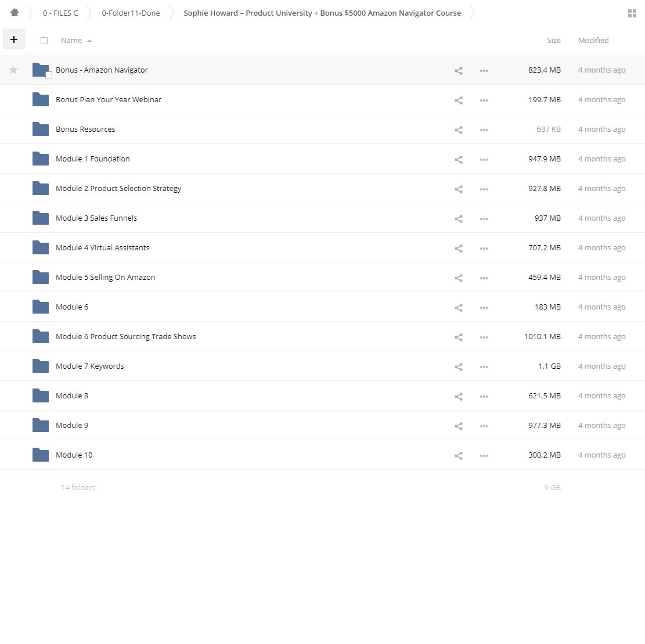The image size is (645, 644).
Task: Click the Module 8 folder icon
Action: pyautogui.click(x=40, y=395)
